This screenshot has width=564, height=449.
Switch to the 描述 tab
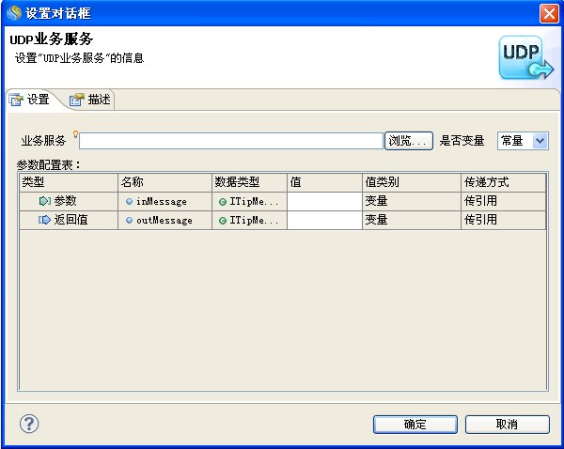91,100
